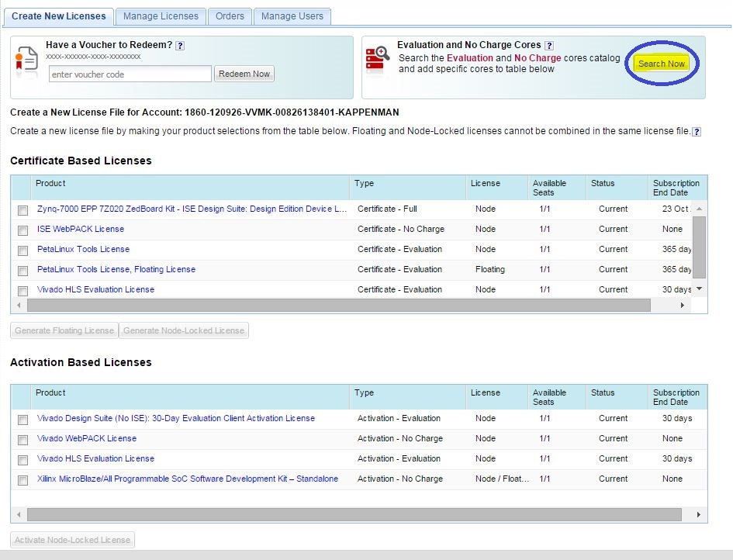Check PetaLinux Tools License, Floating License checkbox
The height and width of the screenshot is (560, 733).
[x=22, y=271]
